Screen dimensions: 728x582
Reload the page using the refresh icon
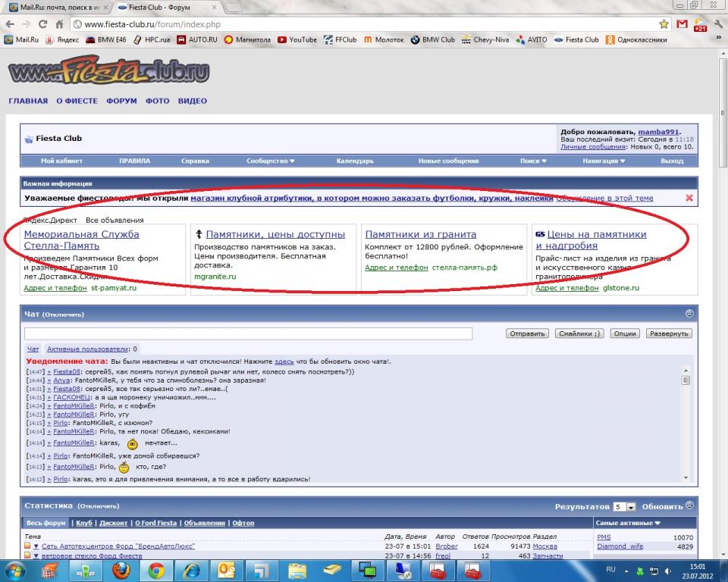[x=42, y=24]
